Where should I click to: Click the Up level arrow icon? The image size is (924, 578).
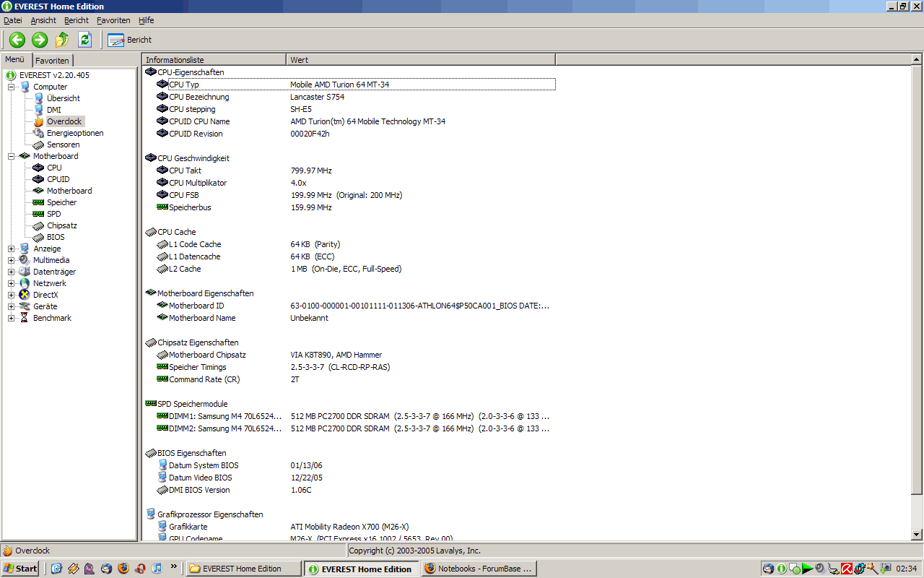[x=62, y=40]
